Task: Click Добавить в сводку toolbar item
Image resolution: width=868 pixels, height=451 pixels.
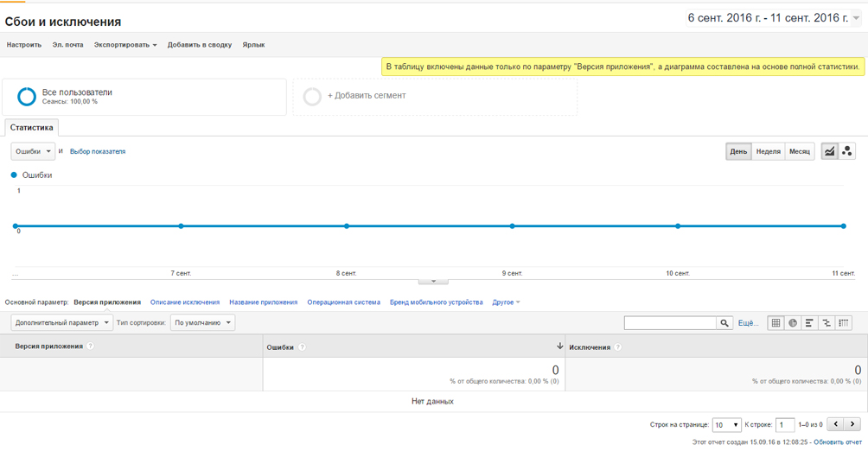Action: [x=200, y=45]
